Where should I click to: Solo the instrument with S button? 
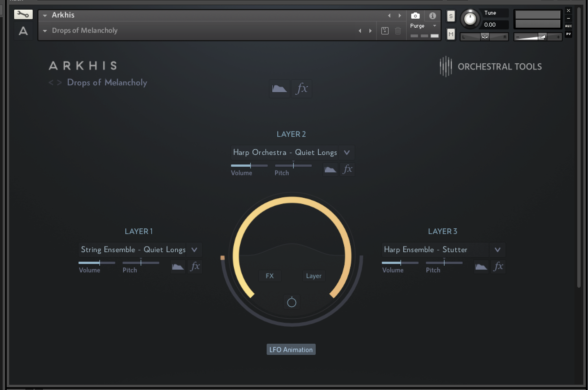tap(451, 16)
